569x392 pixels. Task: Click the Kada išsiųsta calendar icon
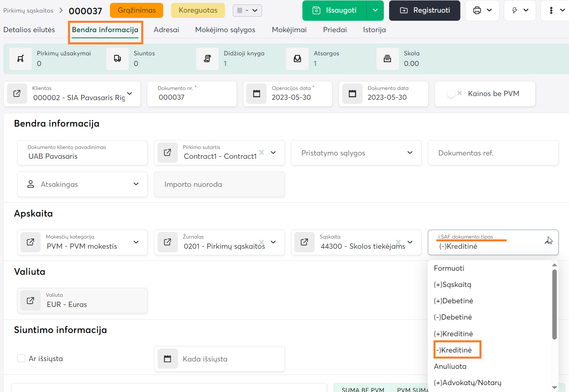tap(168, 359)
